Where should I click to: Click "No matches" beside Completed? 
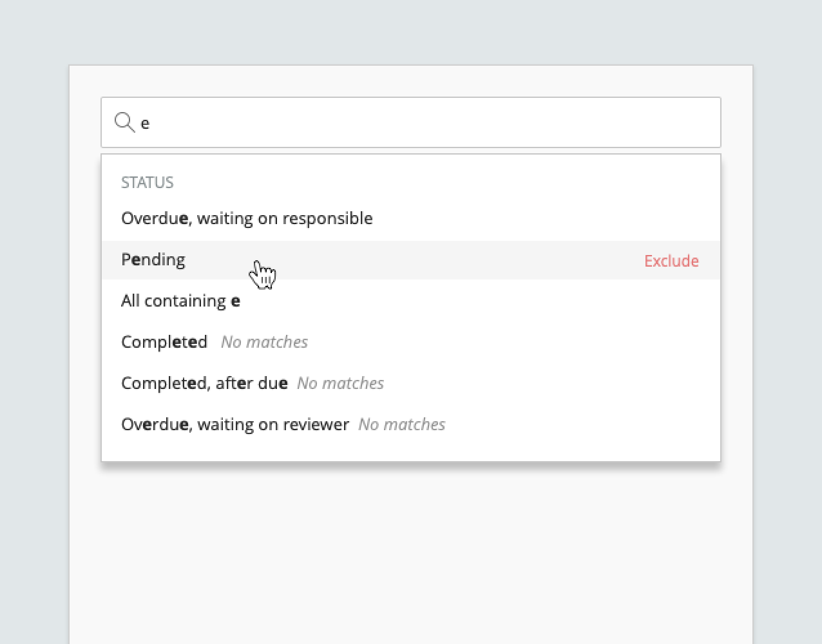(x=264, y=342)
